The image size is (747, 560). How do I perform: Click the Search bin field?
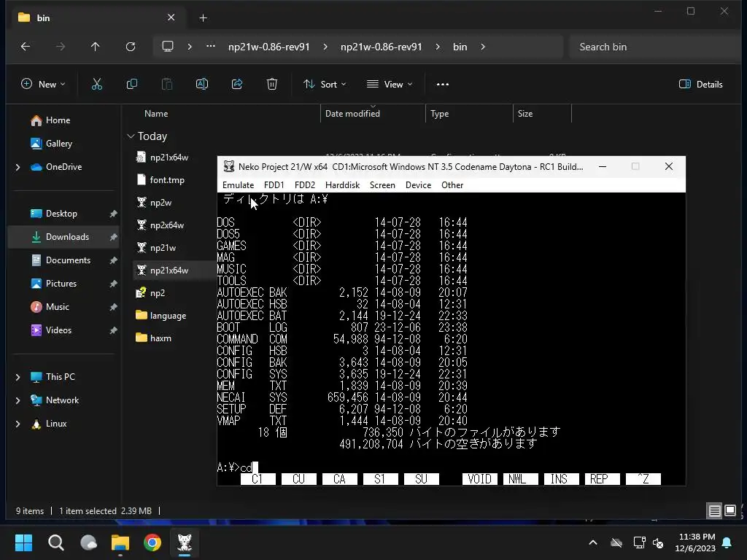(x=654, y=47)
